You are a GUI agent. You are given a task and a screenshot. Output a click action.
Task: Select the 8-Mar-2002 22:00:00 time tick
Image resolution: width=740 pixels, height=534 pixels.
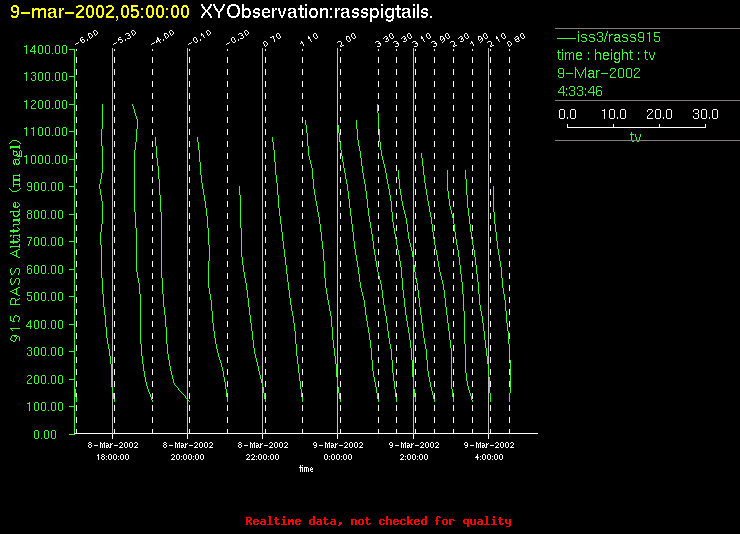pyautogui.click(x=263, y=450)
